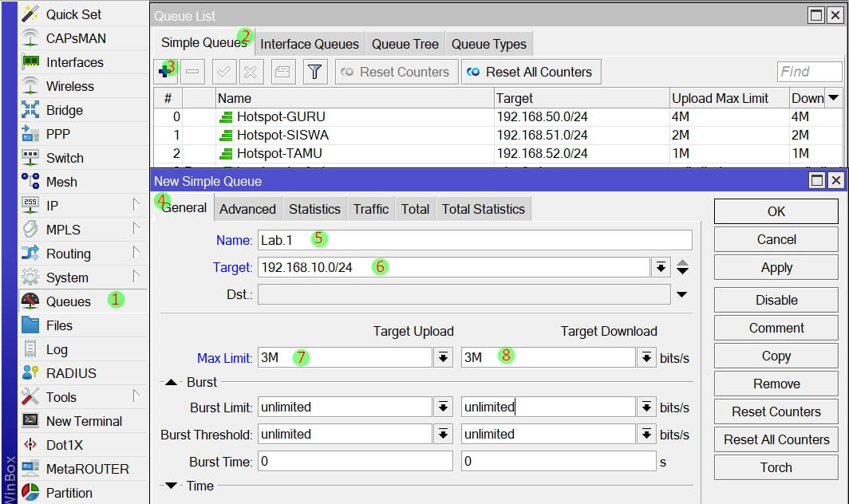Click the disable X icon in toolbar

tap(250, 72)
